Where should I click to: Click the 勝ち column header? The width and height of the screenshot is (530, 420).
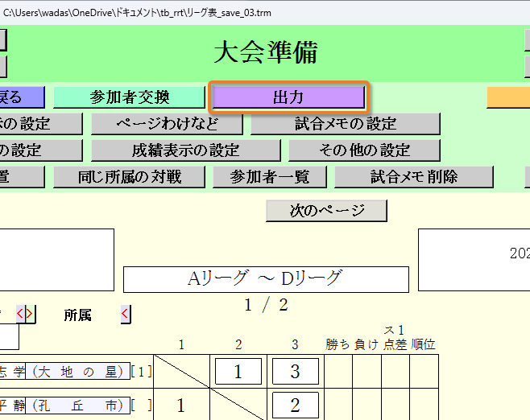click(x=337, y=344)
